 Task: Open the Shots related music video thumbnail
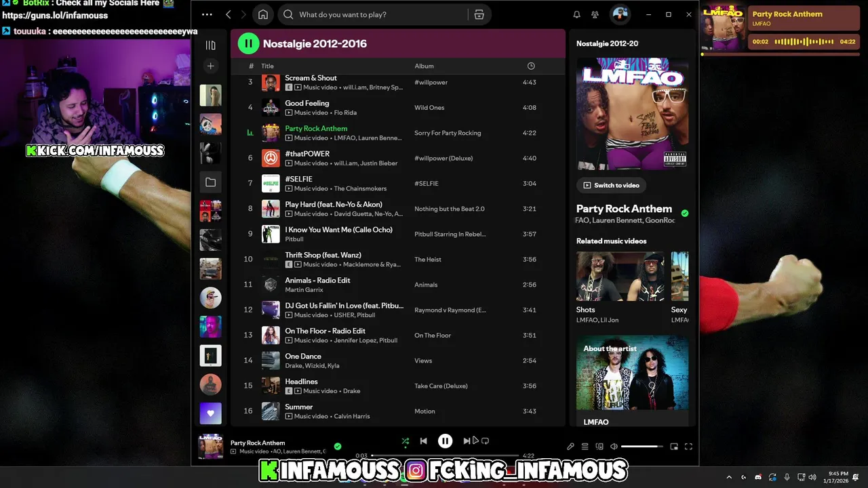[620, 277]
